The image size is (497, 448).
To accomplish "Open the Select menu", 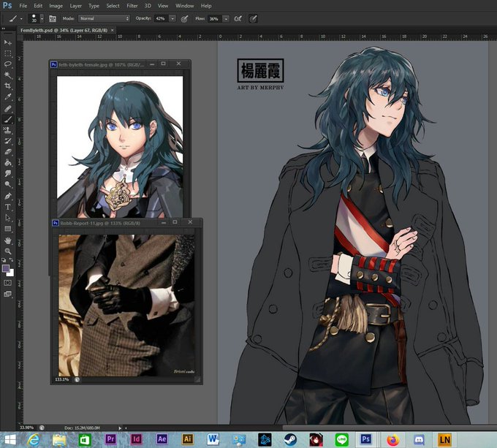I will [x=113, y=6].
